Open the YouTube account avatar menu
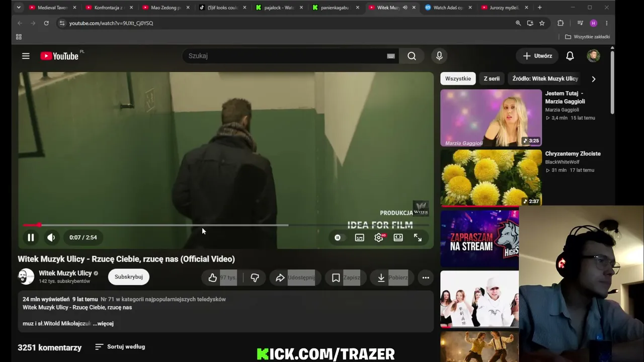The height and width of the screenshot is (362, 644). 594,56
